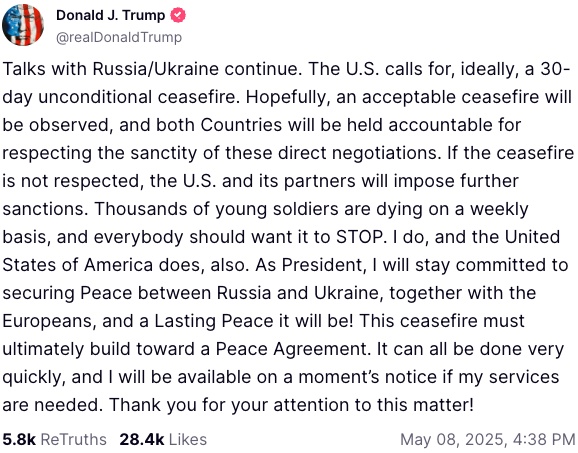Click the 4:38 PM time text
This screenshot has width=578, height=453.
[x=544, y=440]
